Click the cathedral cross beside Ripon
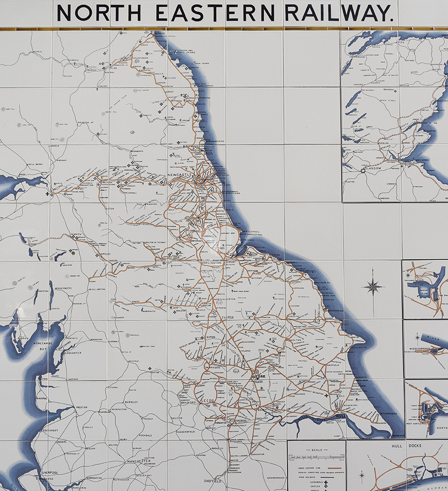This screenshot has height=491, width=448. tap(202, 338)
